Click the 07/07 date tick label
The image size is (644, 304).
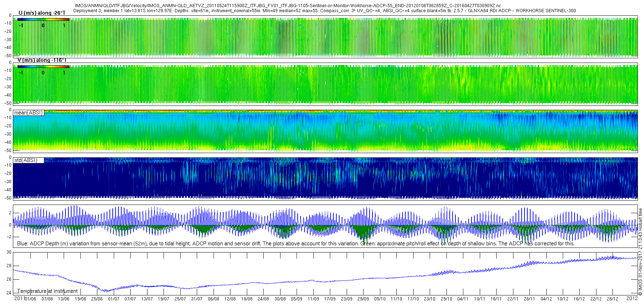[x=130, y=299]
